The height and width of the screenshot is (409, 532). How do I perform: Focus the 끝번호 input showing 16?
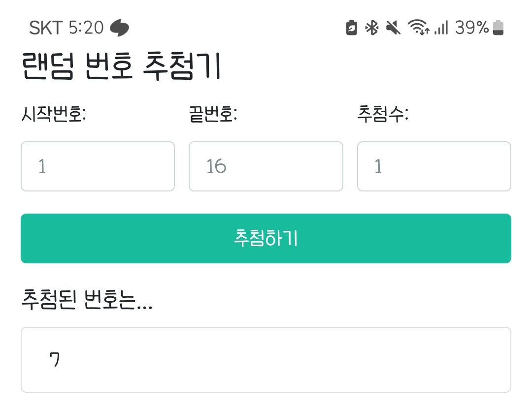[266, 166]
